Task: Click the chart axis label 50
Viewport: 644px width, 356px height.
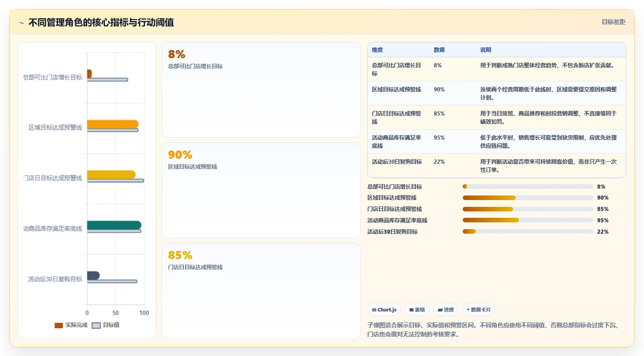Action: pyautogui.click(x=115, y=313)
